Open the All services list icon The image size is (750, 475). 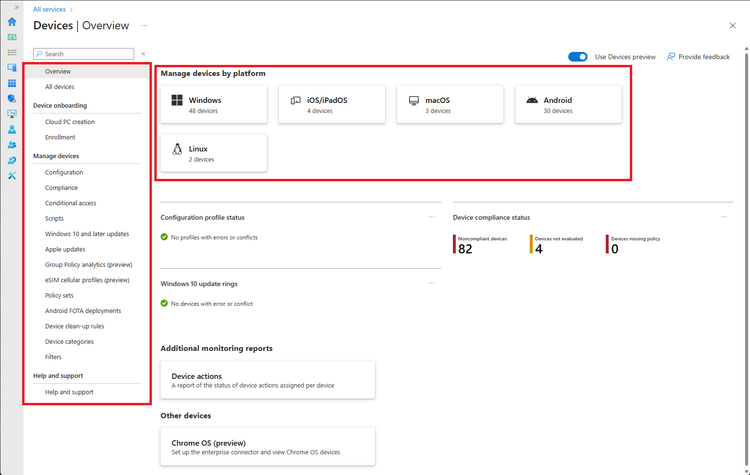[x=12, y=53]
